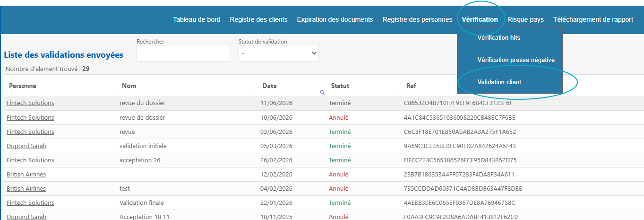Viewport: 644px width, 220px height.
Task: Sort by Date column header
Action: [270, 86]
